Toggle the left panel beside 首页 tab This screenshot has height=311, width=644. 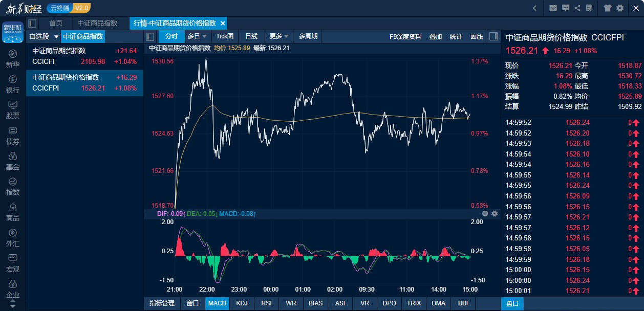tap(33, 23)
